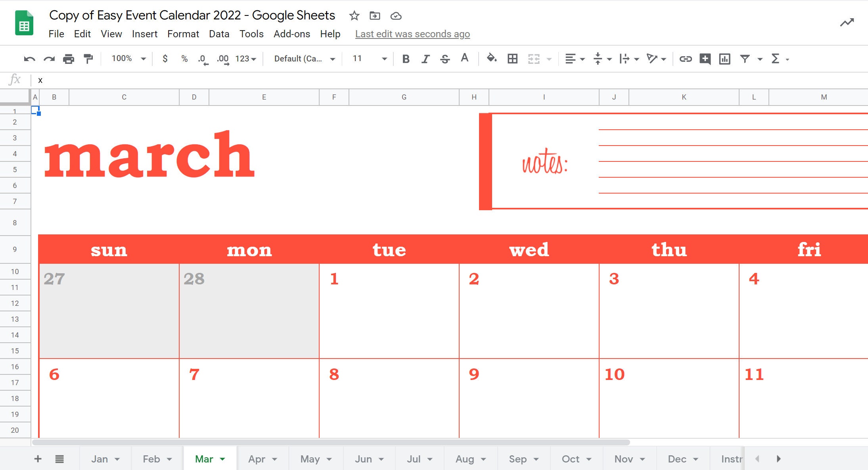Create a filter
Viewport: 868px width, 470px height.
pyautogui.click(x=745, y=59)
